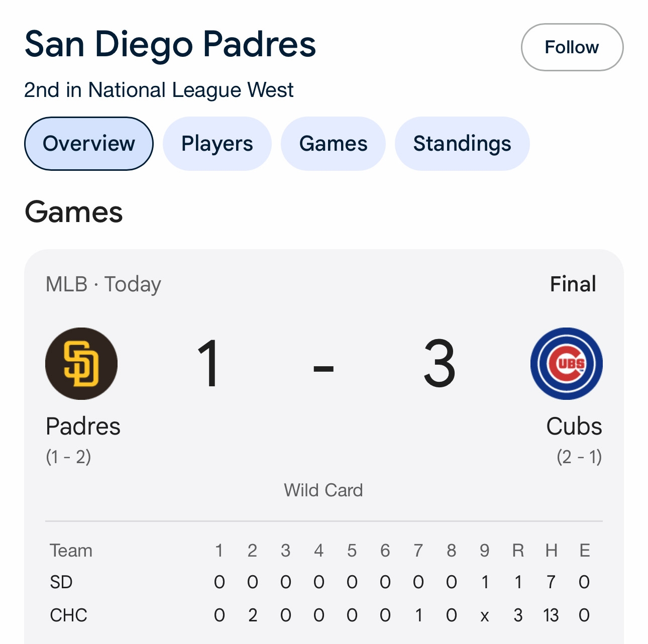Click the Padres score of 1
Screen dimensions: 648x644
(x=208, y=364)
